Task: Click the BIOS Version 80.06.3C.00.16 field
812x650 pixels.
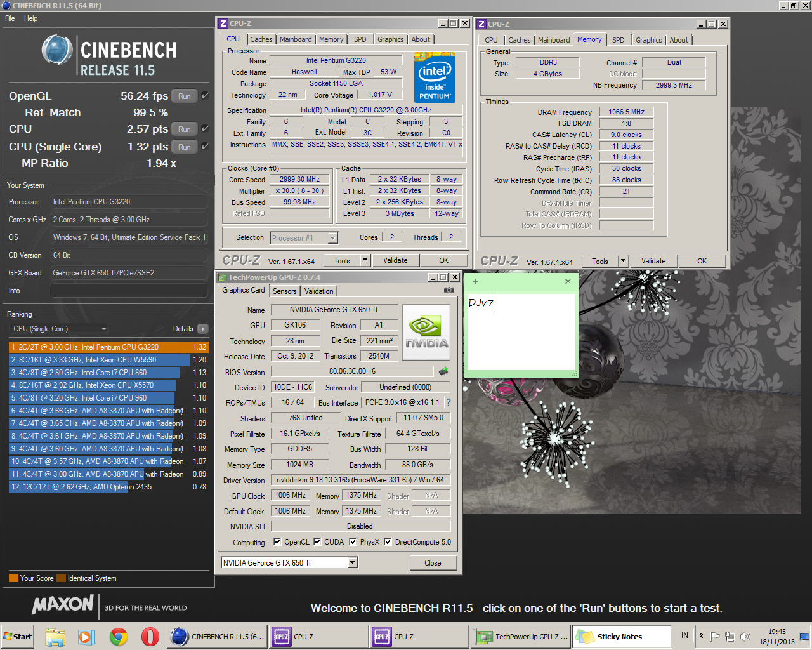Action: (x=352, y=371)
